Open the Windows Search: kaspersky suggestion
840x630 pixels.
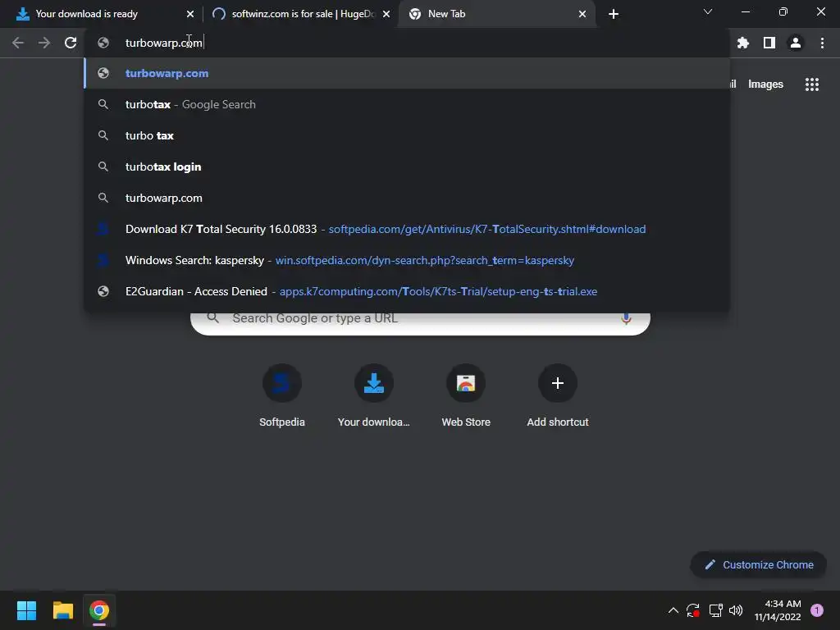click(x=407, y=260)
